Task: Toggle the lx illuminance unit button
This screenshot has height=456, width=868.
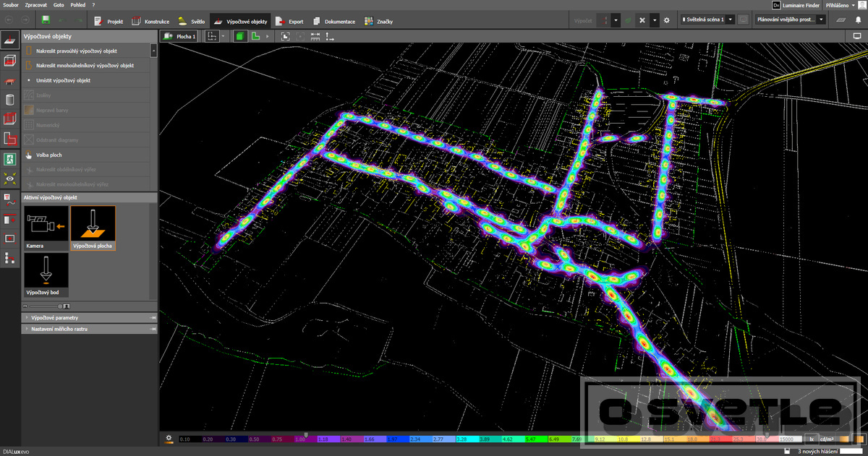Action: (812, 438)
